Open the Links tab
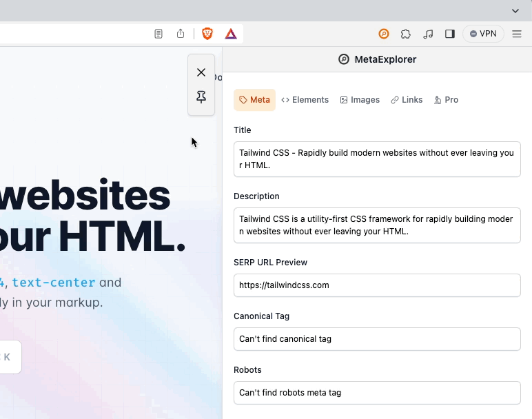The image size is (532, 419). pos(407,100)
